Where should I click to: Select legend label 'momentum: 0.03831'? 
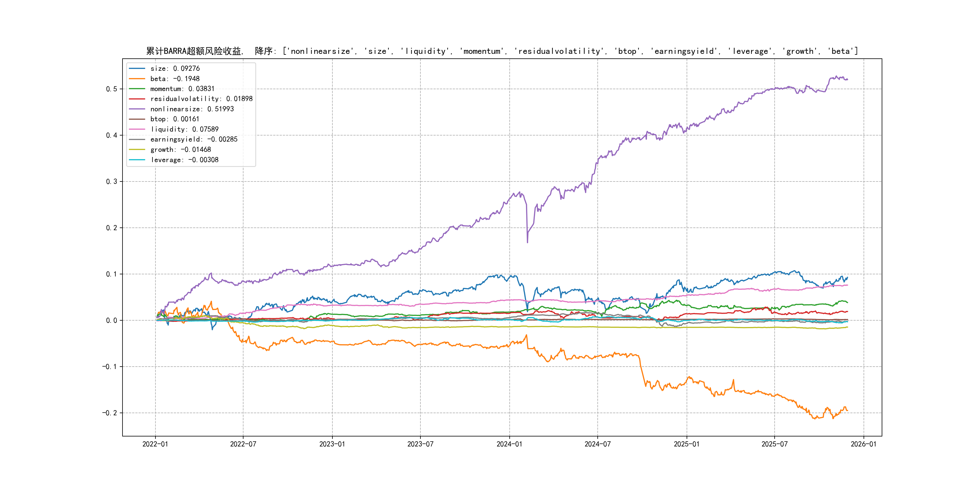pos(182,89)
